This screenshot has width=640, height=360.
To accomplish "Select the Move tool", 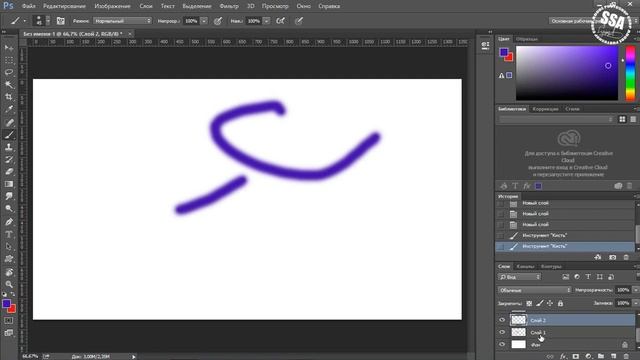I will [x=9, y=48].
